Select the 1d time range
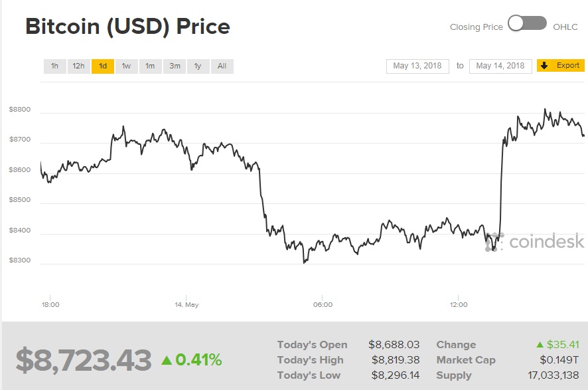Image resolution: width=588 pixels, height=390 pixels. coord(103,66)
